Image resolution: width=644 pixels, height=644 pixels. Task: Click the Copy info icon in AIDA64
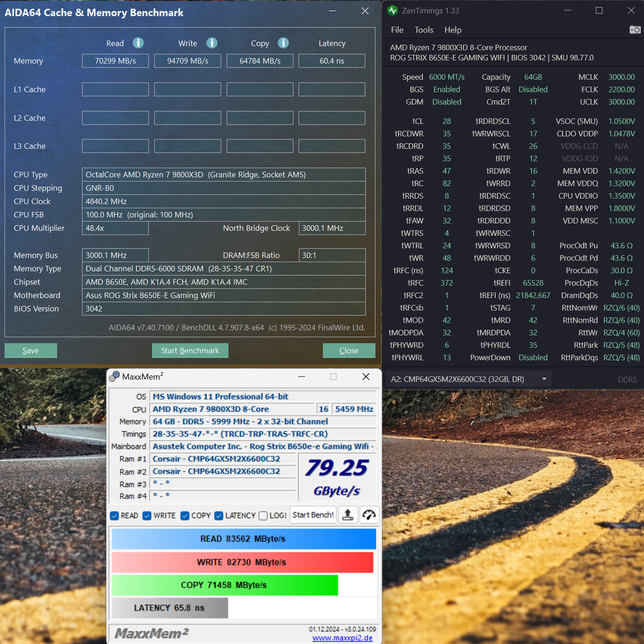pos(283,43)
